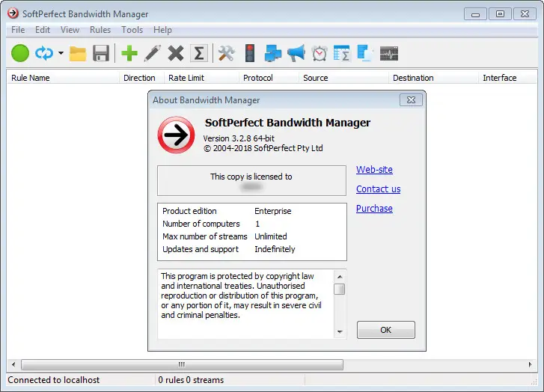Click 'Version 3.2.8 64-bit' text
This screenshot has height=392, width=544.
click(x=239, y=138)
